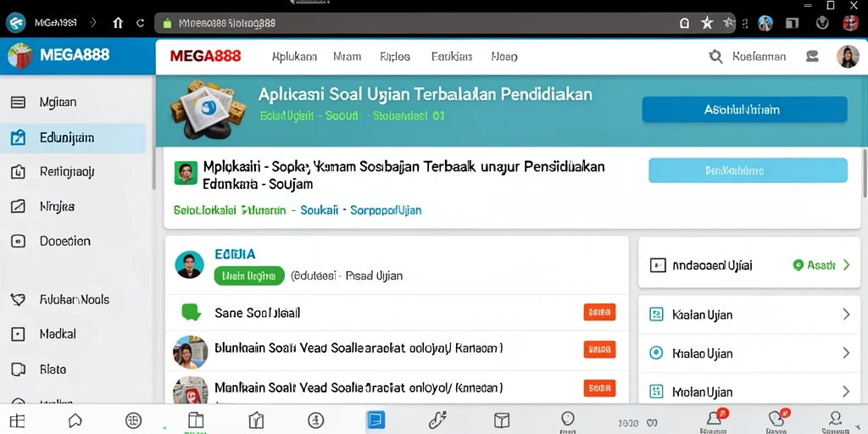Click the EGUIA profile avatar
This screenshot has height=434, width=868.
coord(189,264)
